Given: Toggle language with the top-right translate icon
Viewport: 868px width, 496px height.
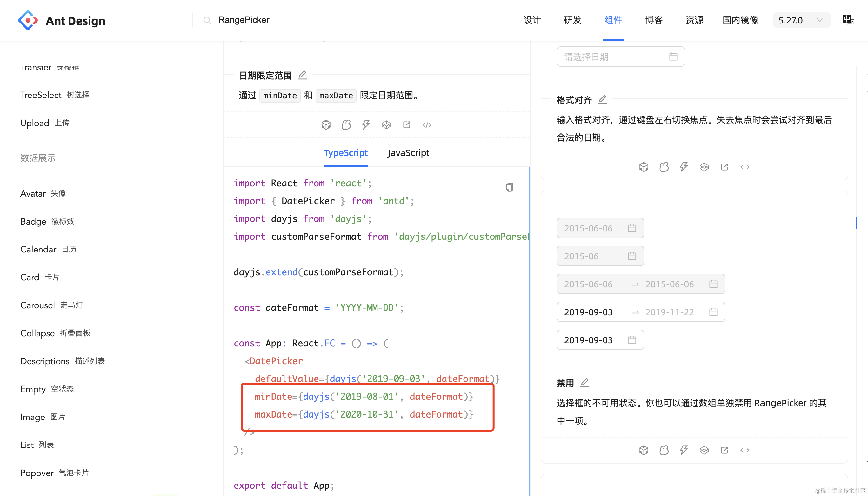Looking at the screenshot, I should [x=848, y=20].
